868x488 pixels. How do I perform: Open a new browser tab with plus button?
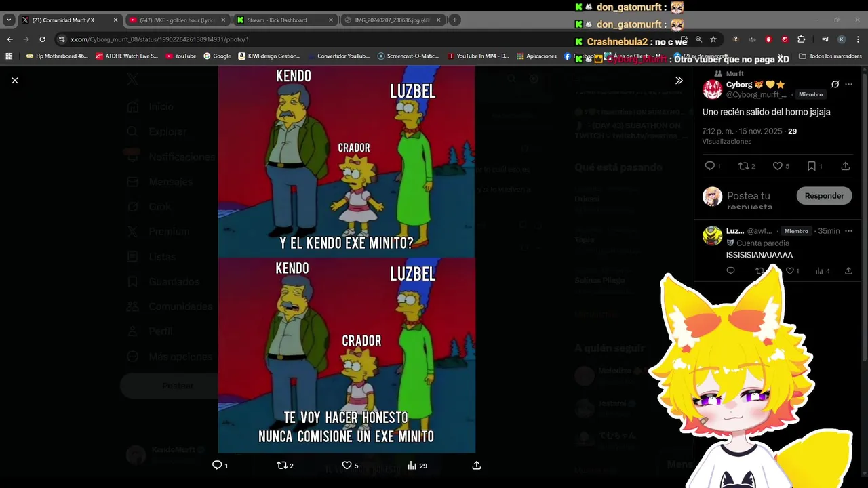[x=454, y=20]
